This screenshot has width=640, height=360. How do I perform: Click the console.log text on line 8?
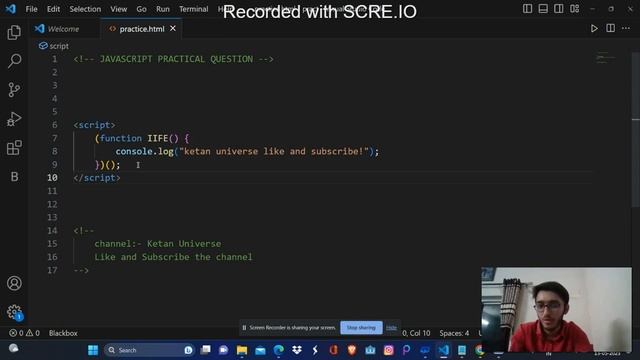pos(144,151)
